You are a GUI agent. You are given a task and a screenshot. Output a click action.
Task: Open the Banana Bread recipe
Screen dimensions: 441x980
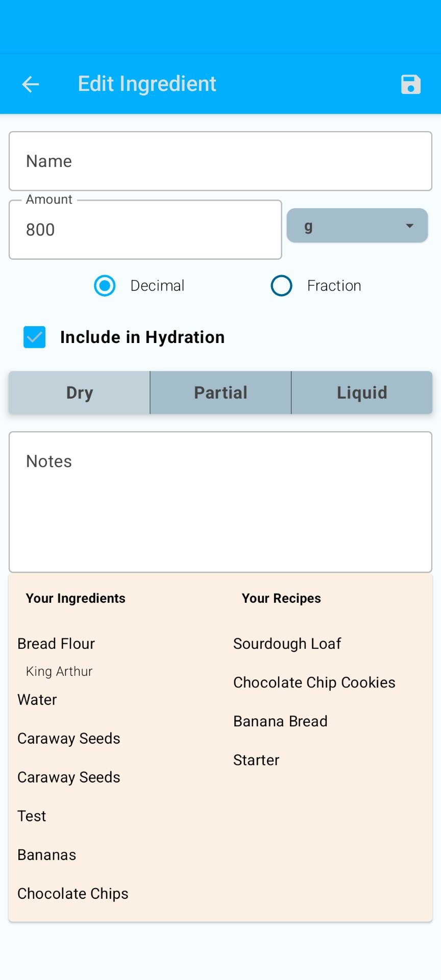(x=280, y=721)
